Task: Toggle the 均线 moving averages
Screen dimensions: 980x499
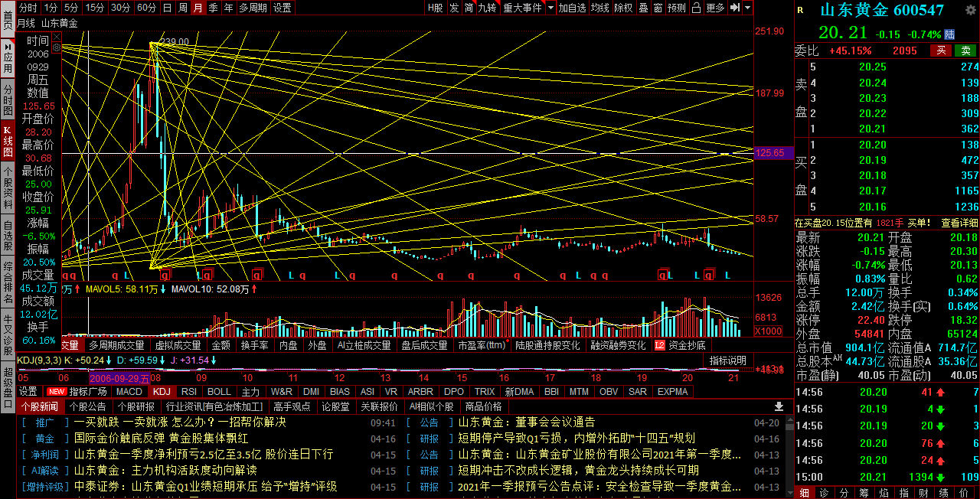Action: [600, 8]
